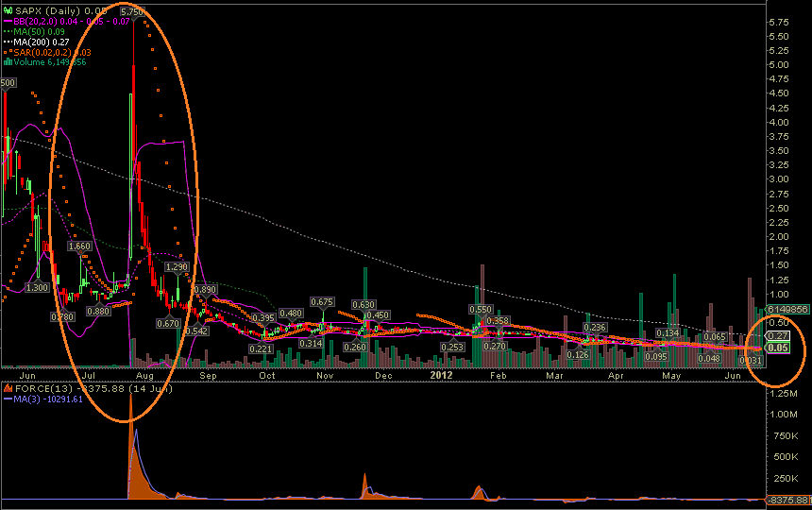The width and height of the screenshot is (812, 510).
Task: Click the 0.134 price marker
Action: click(x=668, y=333)
